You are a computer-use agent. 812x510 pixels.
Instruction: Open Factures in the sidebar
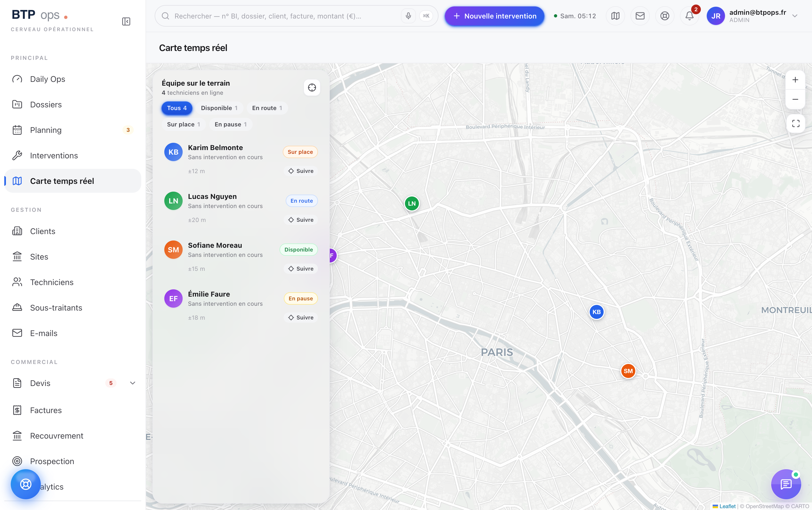pyautogui.click(x=73, y=410)
